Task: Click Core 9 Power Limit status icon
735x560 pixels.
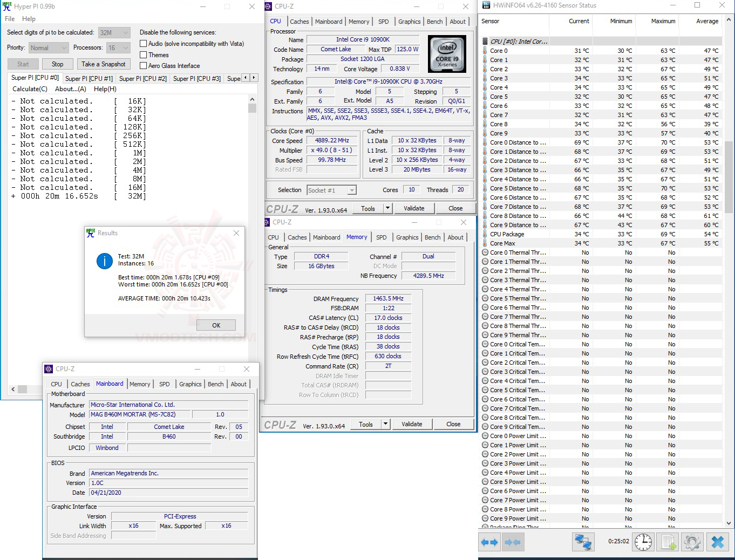Action: (485, 518)
